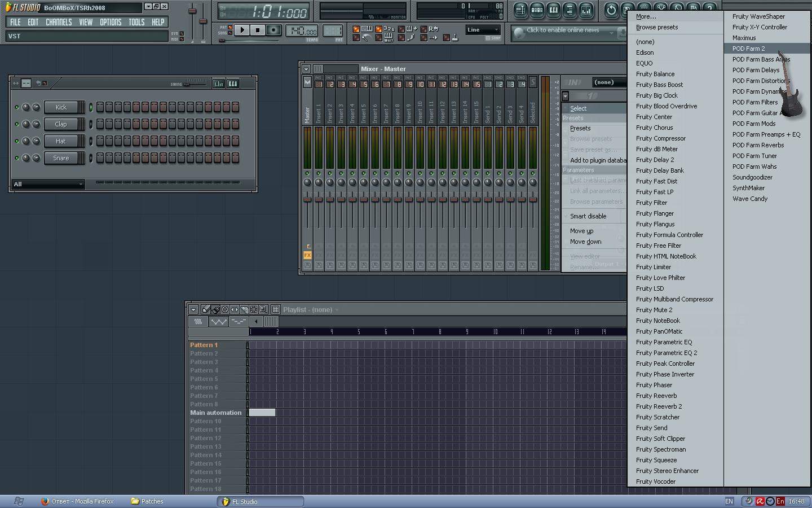Open the Line snap dropdown
The width and height of the screenshot is (812, 508).
[x=483, y=30]
